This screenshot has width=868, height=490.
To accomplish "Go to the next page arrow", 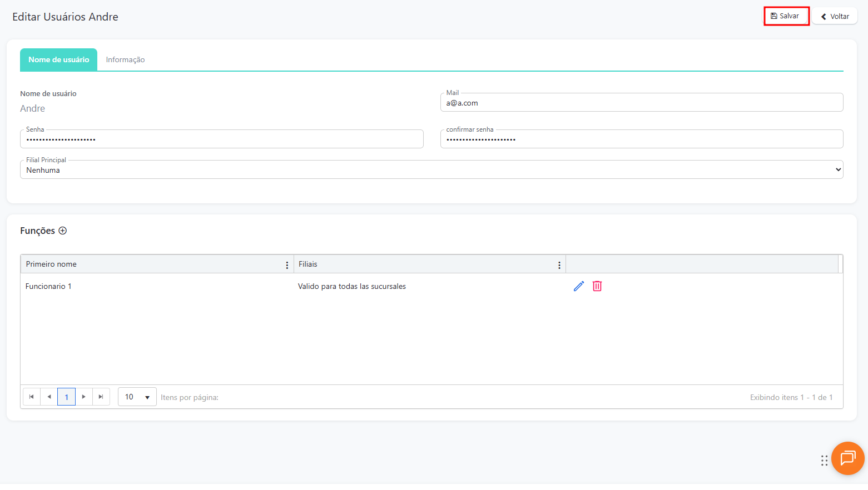I will (83, 397).
